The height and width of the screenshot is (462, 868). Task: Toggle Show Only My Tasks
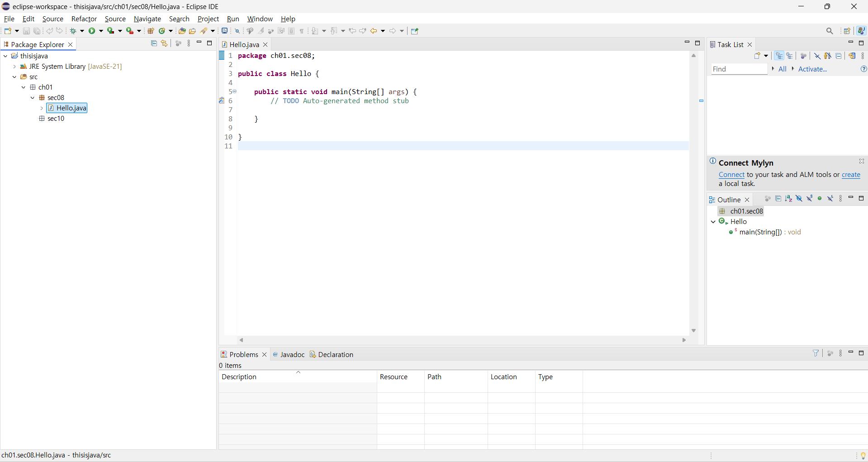pos(828,56)
